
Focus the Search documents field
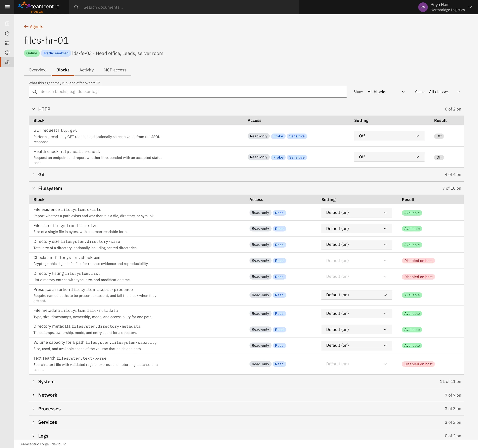184,7
